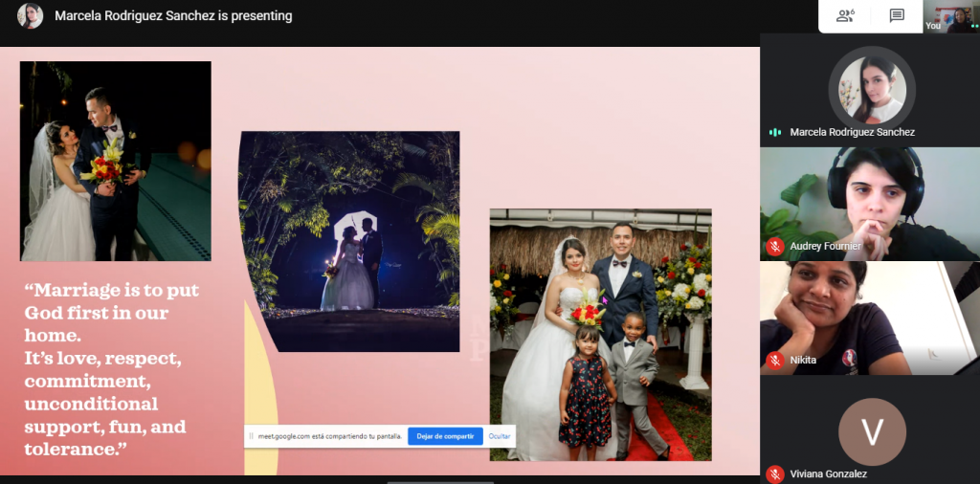Click the night silhouette umbrella wedding photo

(x=349, y=241)
